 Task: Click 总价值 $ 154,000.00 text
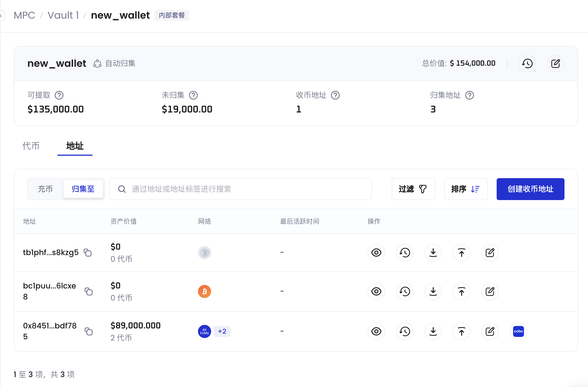459,63
